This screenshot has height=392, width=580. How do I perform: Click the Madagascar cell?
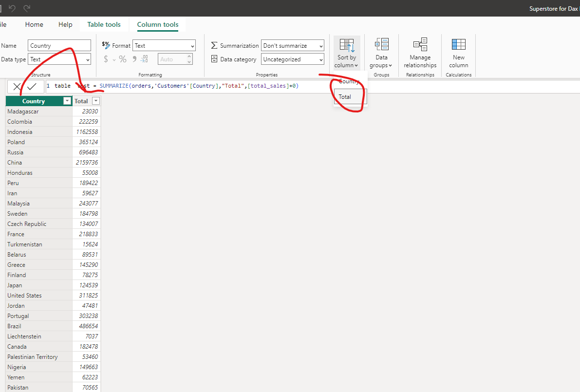click(39, 112)
